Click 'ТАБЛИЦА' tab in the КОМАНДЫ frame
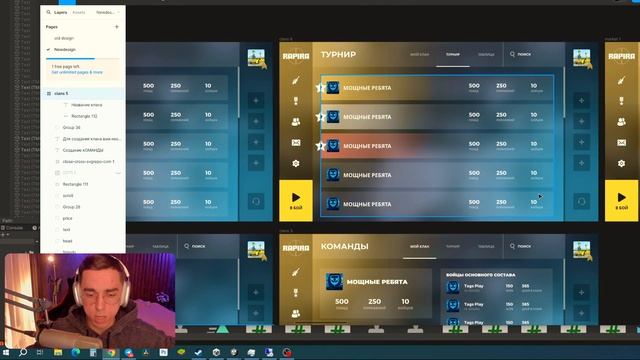 486,246
